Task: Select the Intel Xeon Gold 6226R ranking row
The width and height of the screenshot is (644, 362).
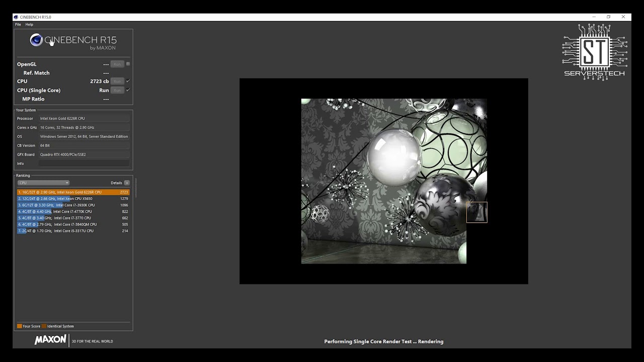Action: pos(73,192)
